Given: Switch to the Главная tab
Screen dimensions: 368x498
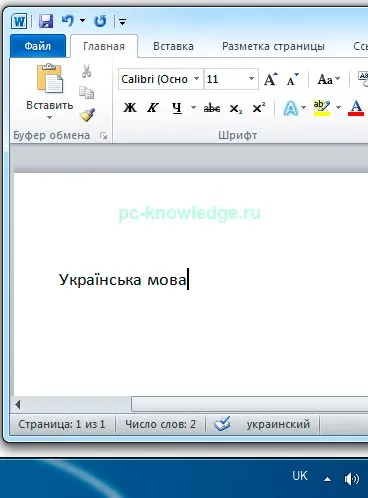Looking at the screenshot, I should coord(104,46).
